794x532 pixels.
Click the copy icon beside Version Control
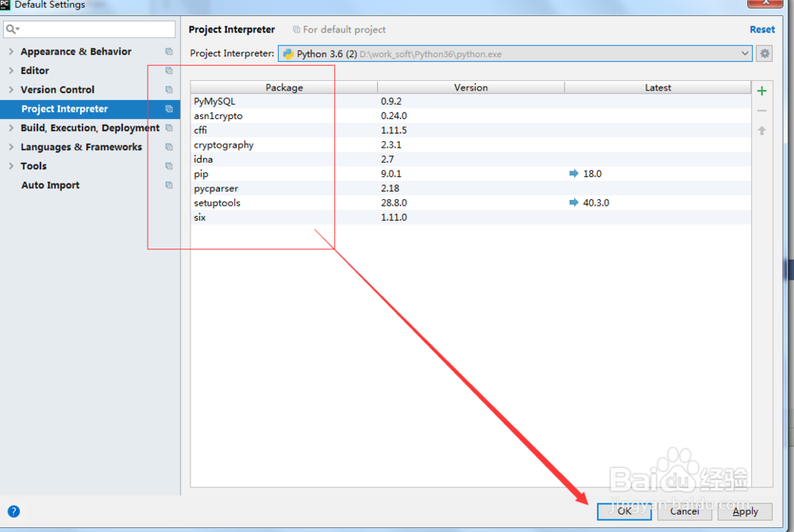[169, 90]
